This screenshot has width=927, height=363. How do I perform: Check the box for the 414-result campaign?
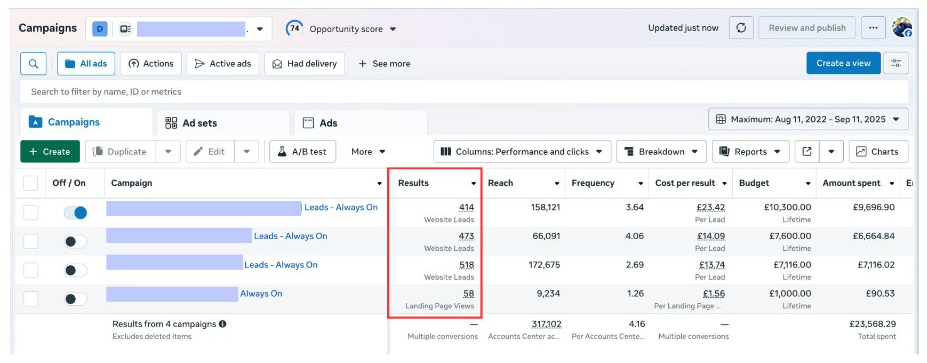click(30, 213)
